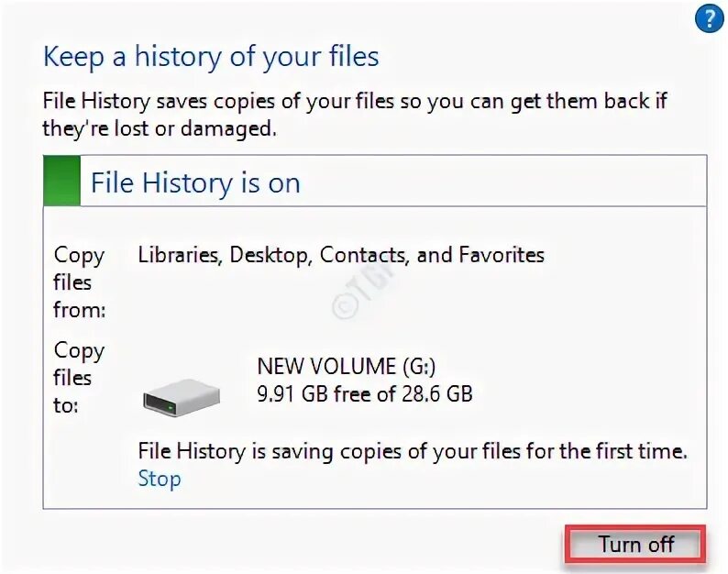Click 'Libraries, Desktop, Contacts, and Favorites' text

point(341,255)
